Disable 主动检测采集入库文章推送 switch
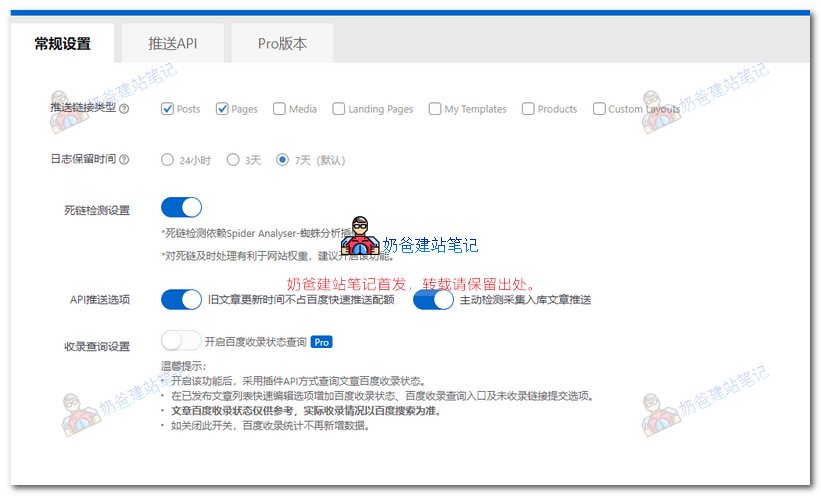 pyautogui.click(x=433, y=299)
